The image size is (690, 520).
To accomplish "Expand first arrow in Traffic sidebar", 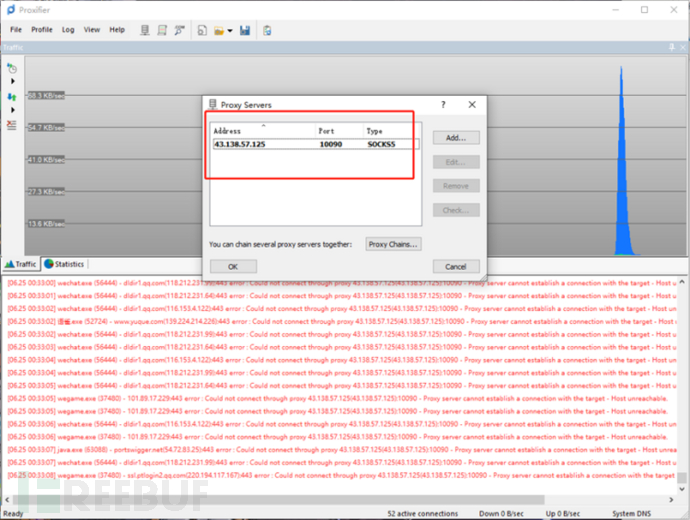I will (13, 81).
